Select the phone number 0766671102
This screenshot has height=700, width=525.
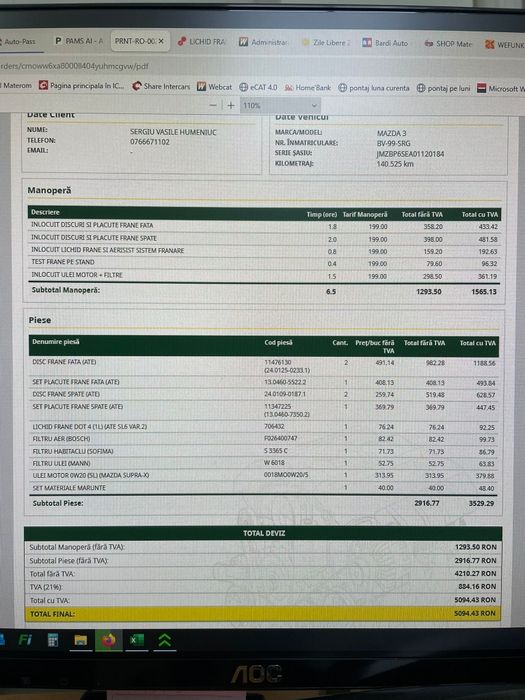(x=150, y=142)
